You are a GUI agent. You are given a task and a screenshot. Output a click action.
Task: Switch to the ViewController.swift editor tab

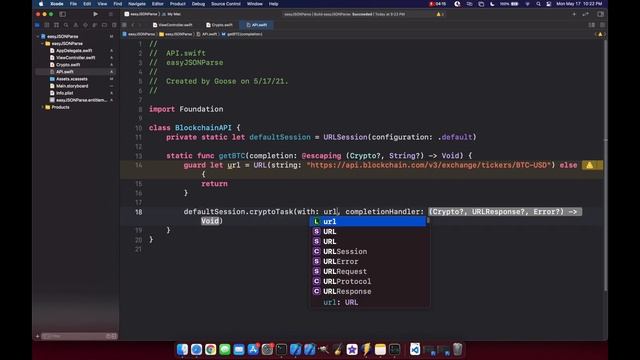pyautogui.click(x=172, y=25)
